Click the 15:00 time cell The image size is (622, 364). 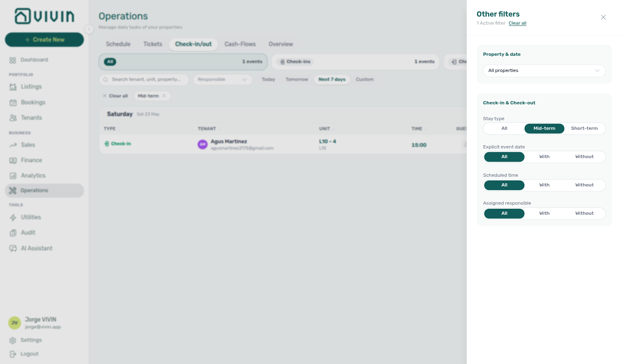tap(419, 145)
